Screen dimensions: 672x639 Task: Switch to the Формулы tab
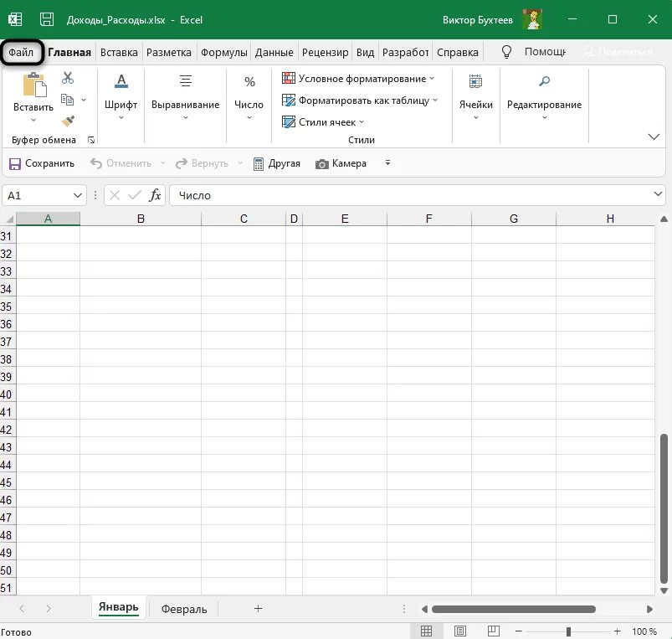pyautogui.click(x=224, y=52)
